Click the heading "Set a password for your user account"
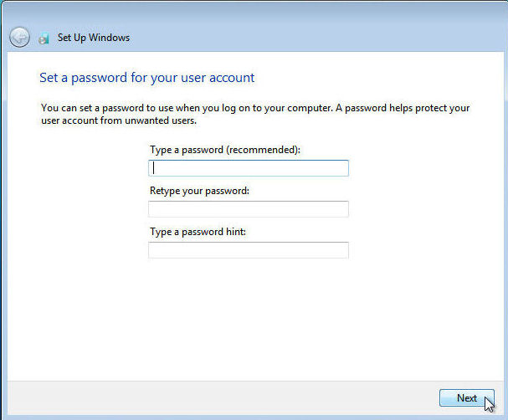 pos(146,78)
